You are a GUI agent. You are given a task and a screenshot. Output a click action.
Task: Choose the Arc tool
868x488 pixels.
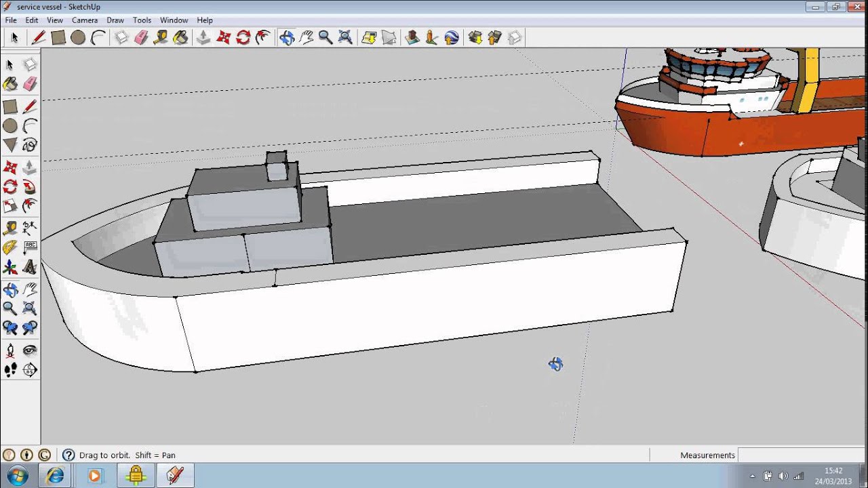(x=98, y=38)
